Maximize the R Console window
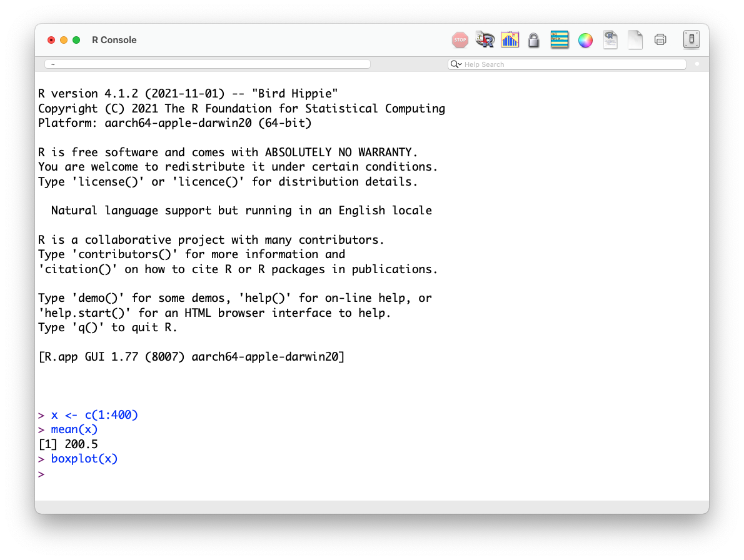The height and width of the screenshot is (560, 744). pos(76,40)
